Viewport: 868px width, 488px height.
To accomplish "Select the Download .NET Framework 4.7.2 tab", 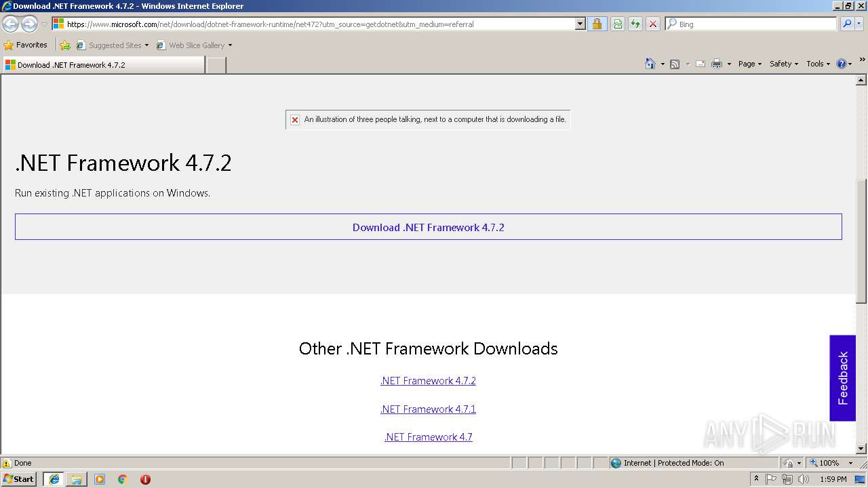I will 103,64.
